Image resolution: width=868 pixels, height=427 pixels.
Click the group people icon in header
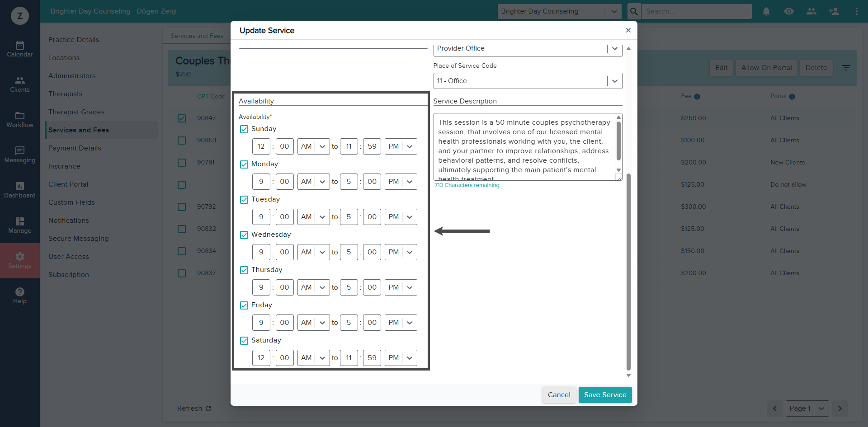click(x=811, y=11)
